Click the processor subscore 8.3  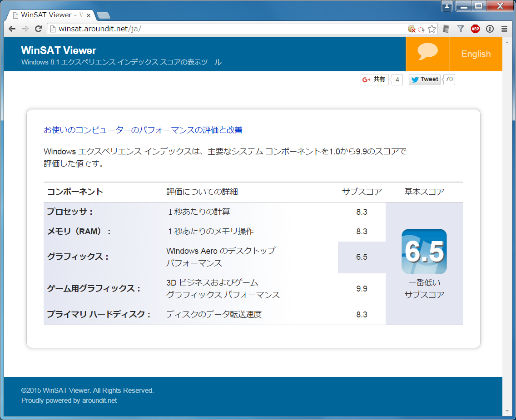pyautogui.click(x=362, y=212)
